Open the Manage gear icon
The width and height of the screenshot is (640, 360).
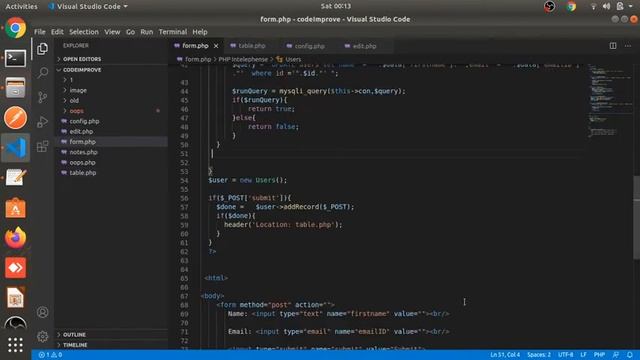(42, 336)
